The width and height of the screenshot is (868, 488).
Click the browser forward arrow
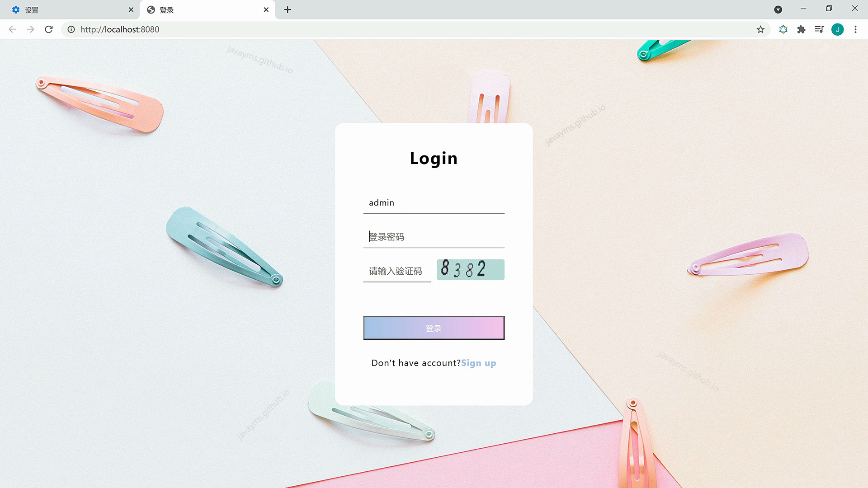point(30,29)
